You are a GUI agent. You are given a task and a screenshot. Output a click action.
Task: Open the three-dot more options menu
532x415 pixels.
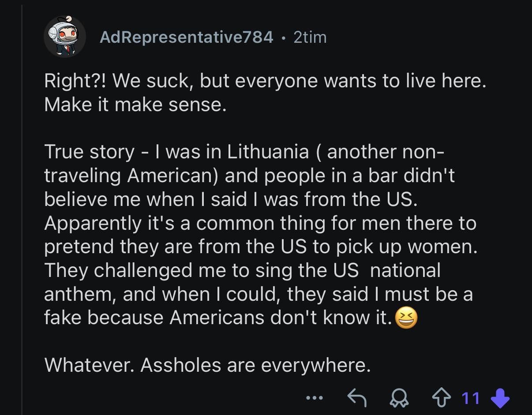point(314,398)
